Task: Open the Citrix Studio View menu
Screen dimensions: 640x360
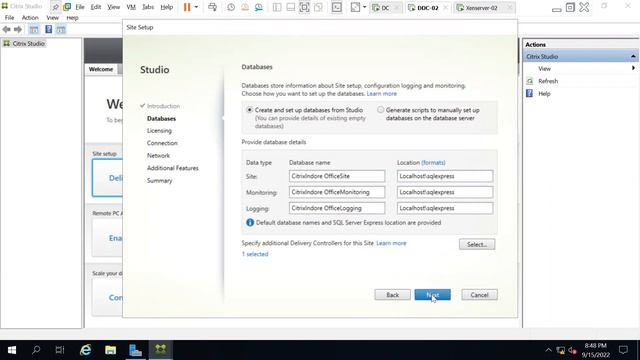Action: click(52, 18)
